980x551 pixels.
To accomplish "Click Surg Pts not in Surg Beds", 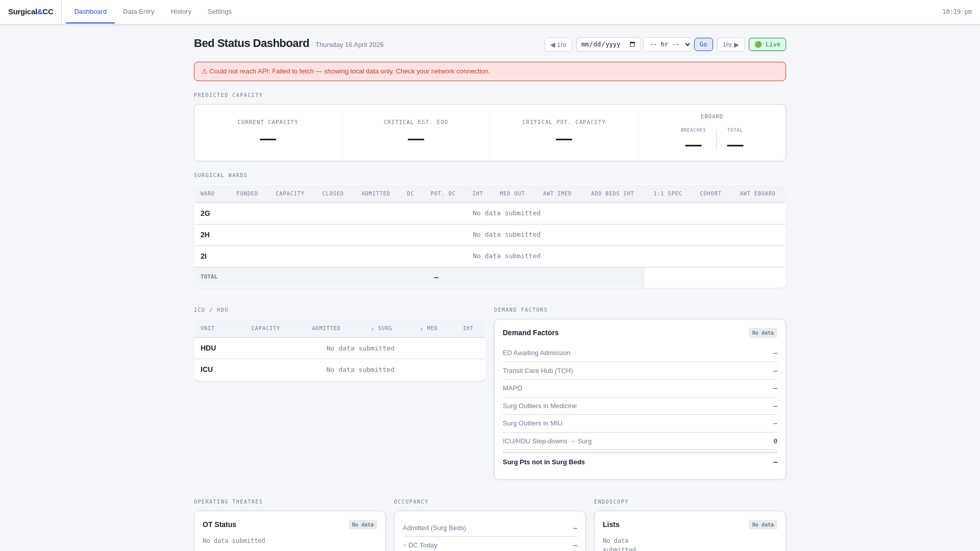I will click(x=640, y=462).
